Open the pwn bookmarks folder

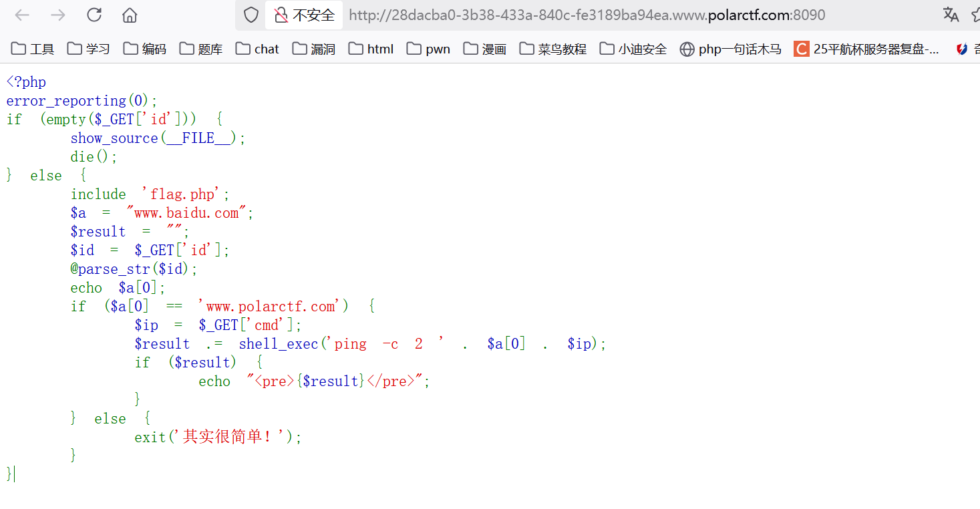(x=428, y=49)
